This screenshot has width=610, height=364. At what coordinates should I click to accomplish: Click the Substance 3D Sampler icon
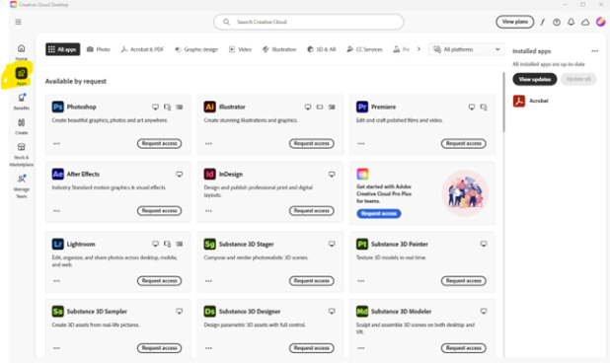point(57,311)
